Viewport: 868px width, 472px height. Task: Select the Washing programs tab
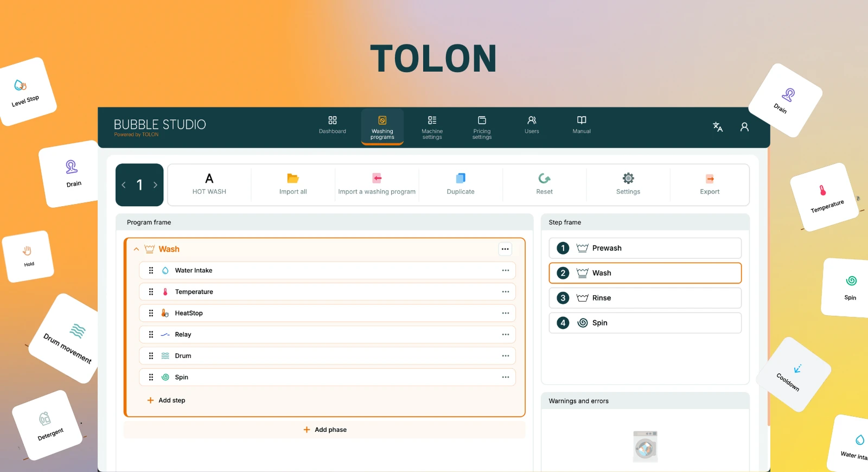tap(382, 127)
